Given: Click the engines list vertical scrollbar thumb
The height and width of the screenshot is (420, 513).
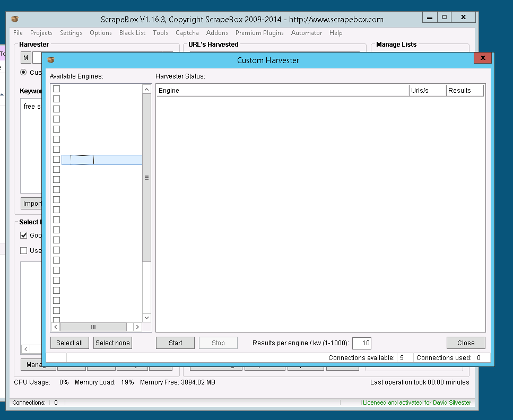Looking at the screenshot, I should [x=146, y=178].
